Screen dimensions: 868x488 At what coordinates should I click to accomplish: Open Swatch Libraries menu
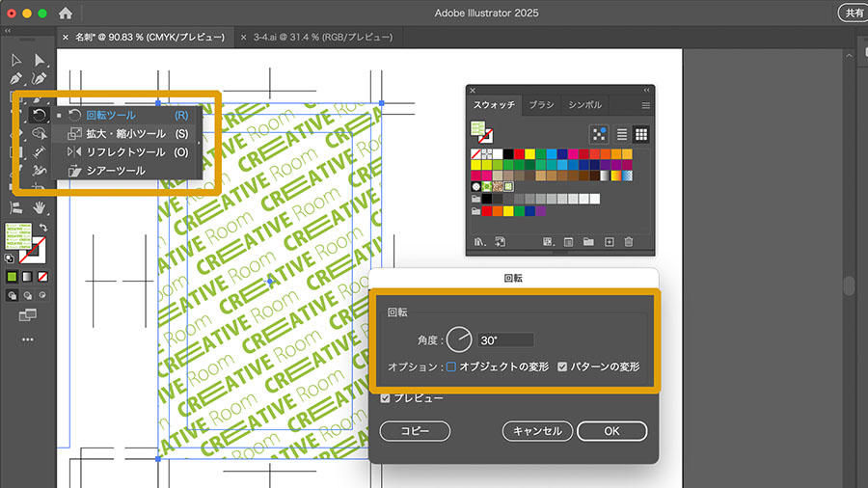tap(480, 242)
